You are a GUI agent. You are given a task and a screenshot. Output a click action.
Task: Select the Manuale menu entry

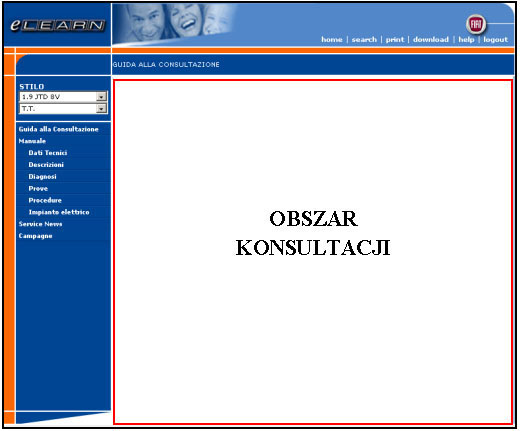pyautogui.click(x=32, y=141)
